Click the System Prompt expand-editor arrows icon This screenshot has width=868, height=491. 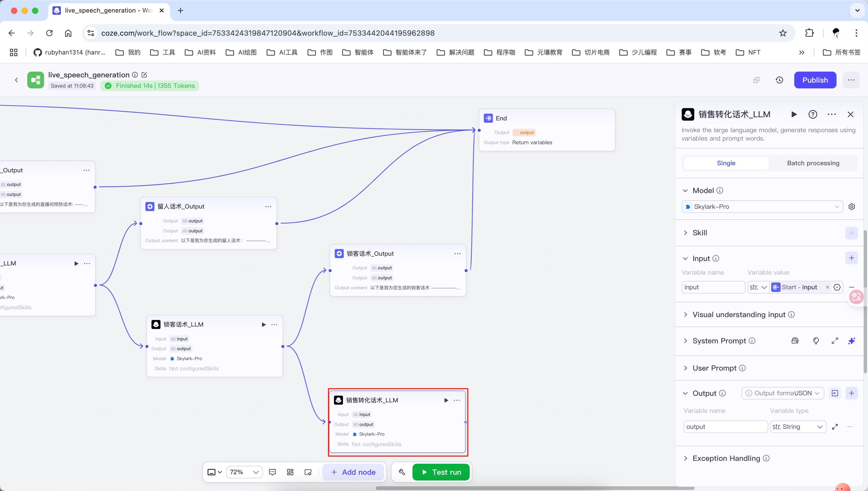[x=835, y=341]
